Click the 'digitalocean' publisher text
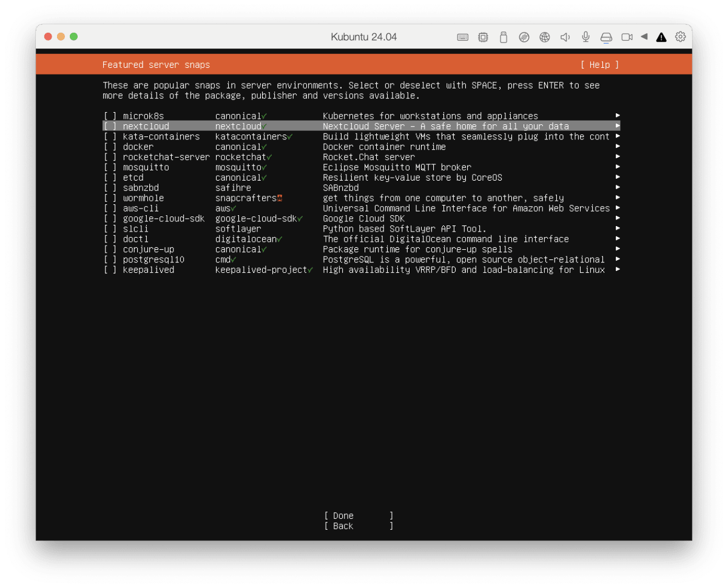The image size is (728, 588). point(246,239)
